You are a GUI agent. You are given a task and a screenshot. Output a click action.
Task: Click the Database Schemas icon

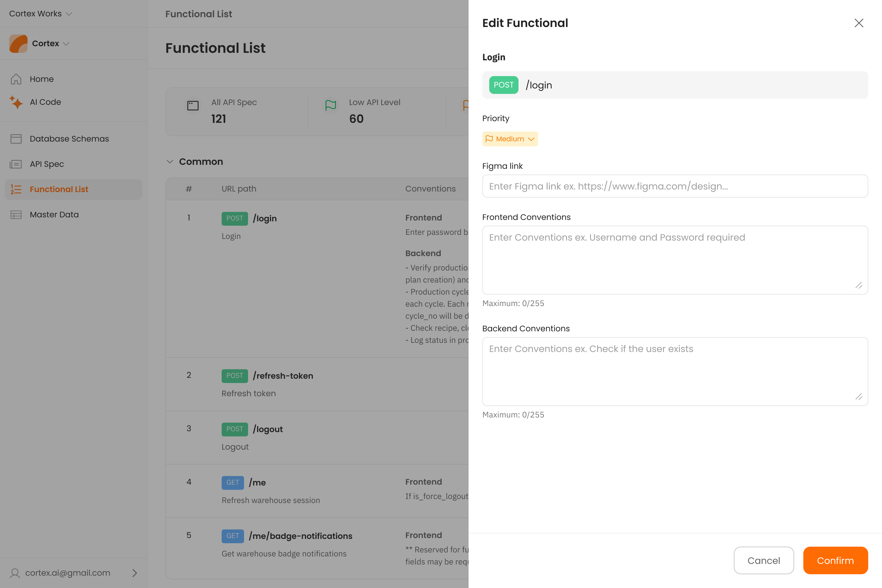pyautogui.click(x=16, y=139)
